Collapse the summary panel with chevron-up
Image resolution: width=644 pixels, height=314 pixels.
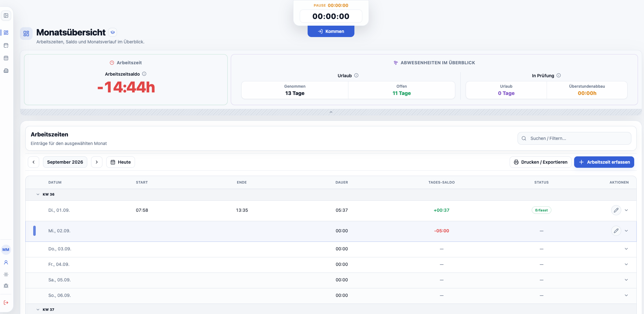(331, 112)
